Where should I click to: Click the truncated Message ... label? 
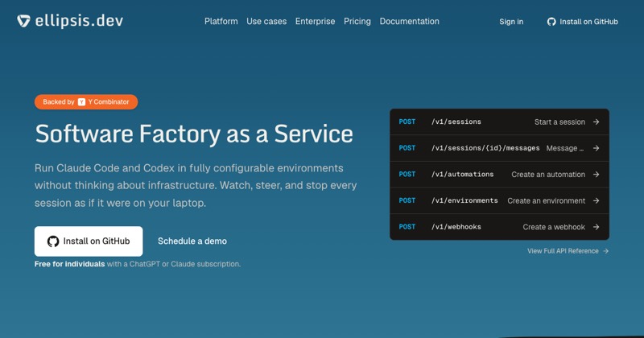tap(565, 148)
